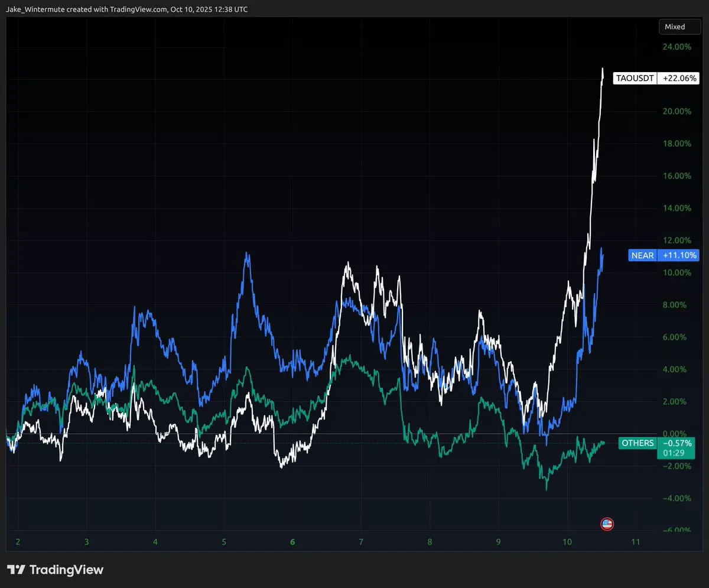The height and width of the screenshot is (588, 709).
Task: Click the −4.00% price axis label
Action: (676, 498)
